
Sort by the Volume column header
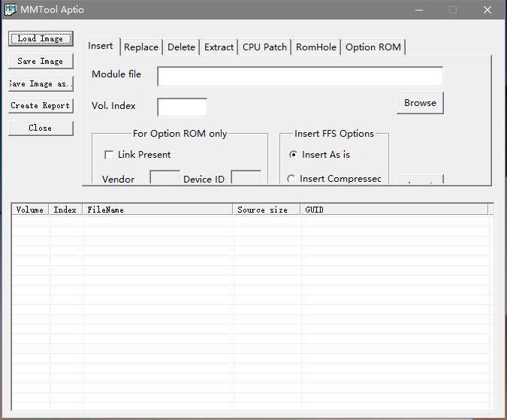click(x=30, y=210)
